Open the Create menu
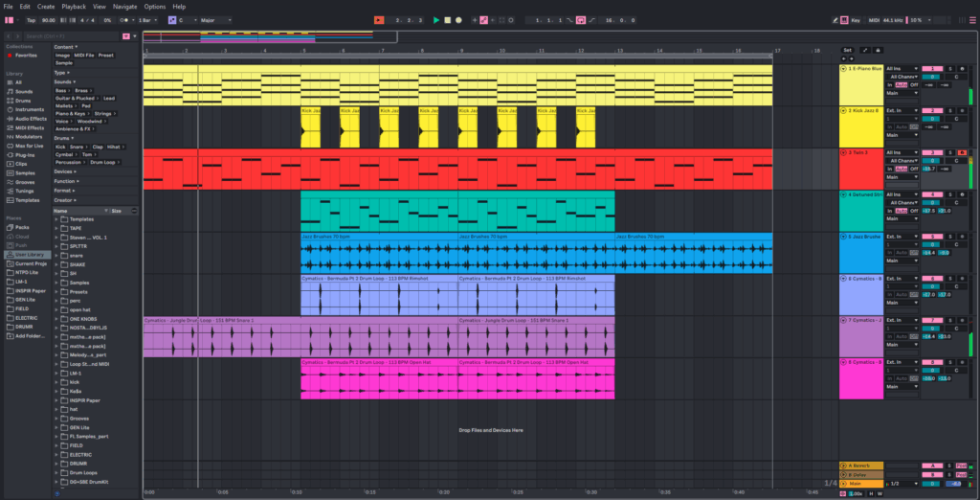Viewport: 980px width, 500px height. click(46, 6)
